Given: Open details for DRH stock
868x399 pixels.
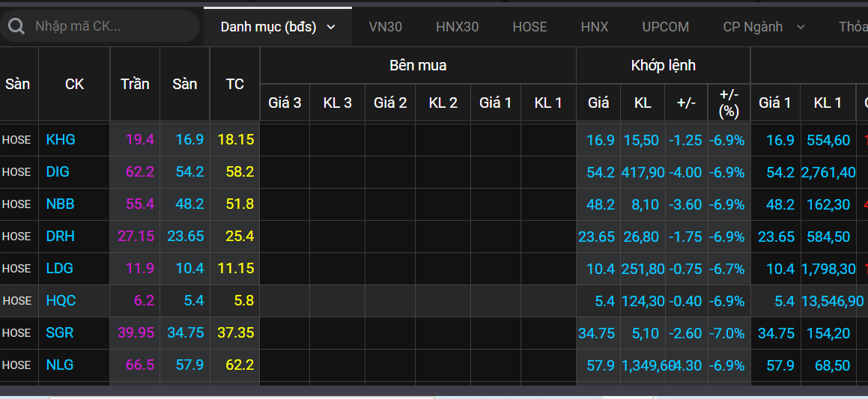Looking at the screenshot, I should tap(60, 237).
